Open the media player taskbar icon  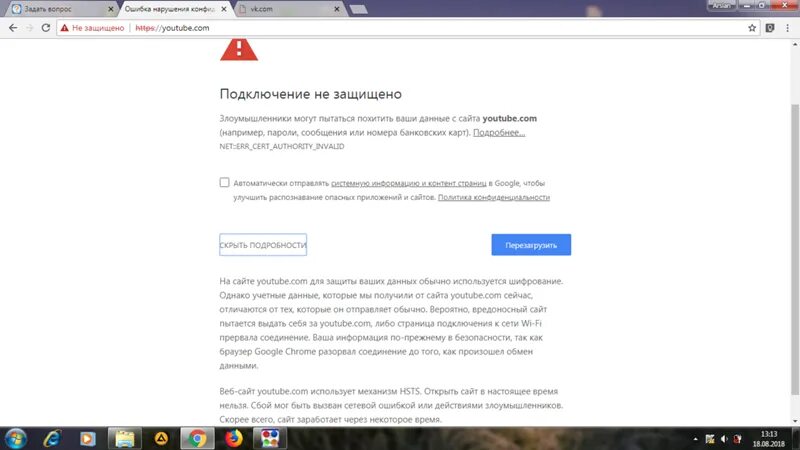coord(87,439)
